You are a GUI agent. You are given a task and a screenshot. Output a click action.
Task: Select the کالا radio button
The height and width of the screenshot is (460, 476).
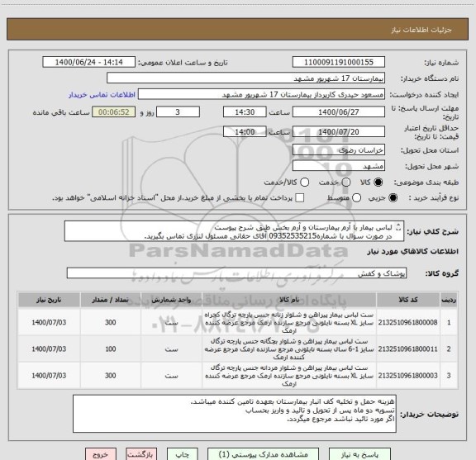tap(378, 183)
